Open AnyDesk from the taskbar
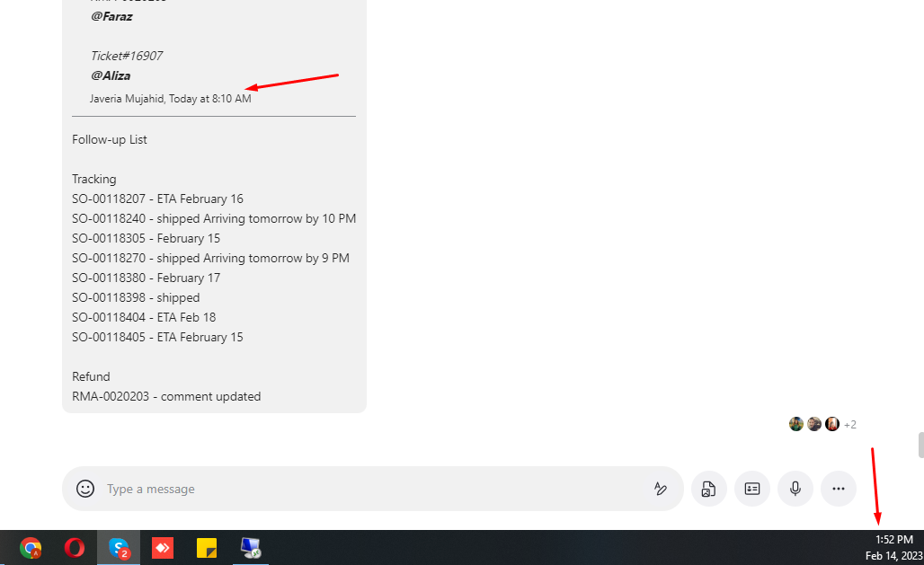The width and height of the screenshot is (924, 565). (163, 548)
